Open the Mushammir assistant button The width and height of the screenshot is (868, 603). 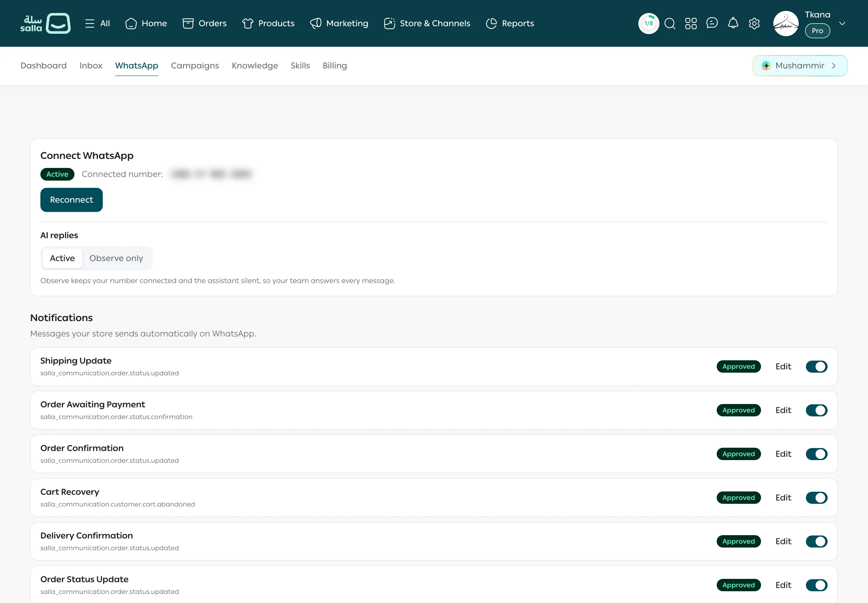tap(800, 66)
